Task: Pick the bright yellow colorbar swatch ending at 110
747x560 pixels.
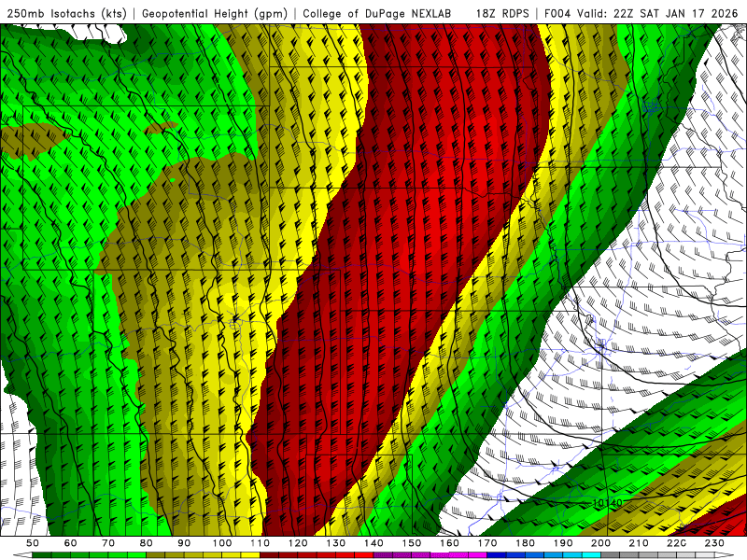Action: coord(250,555)
